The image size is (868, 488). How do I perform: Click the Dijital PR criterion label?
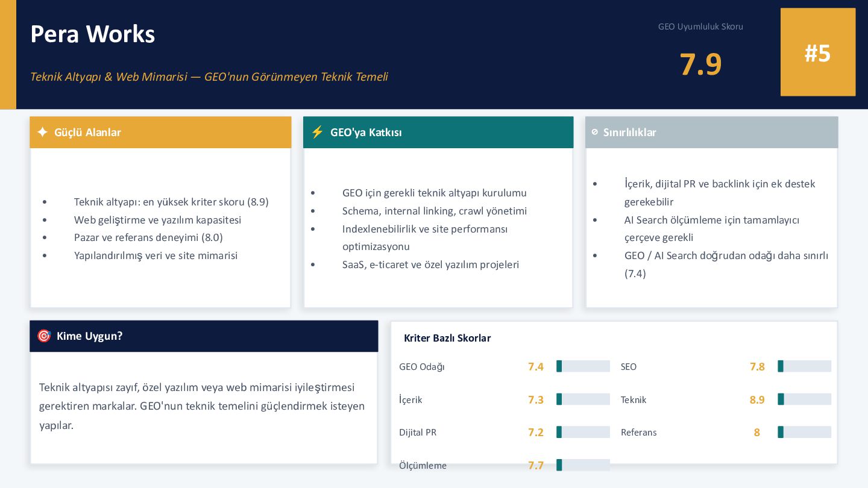click(418, 432)
